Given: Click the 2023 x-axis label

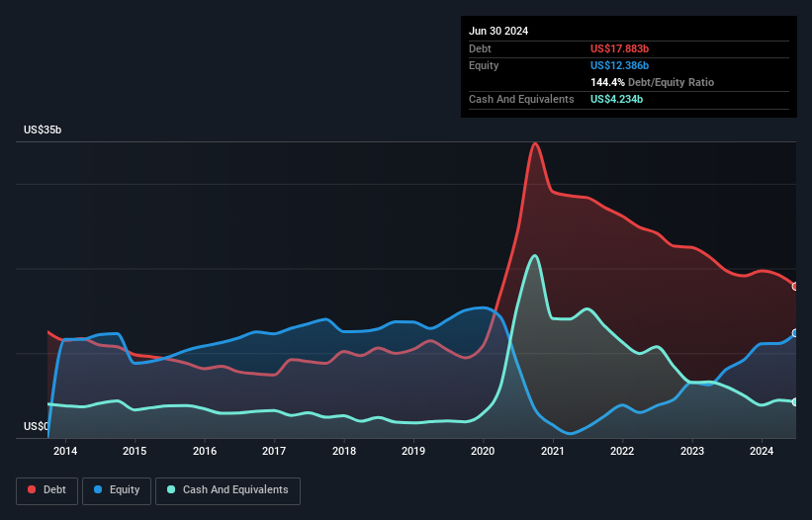Looking at the screenshot, I should coord(692,451).
